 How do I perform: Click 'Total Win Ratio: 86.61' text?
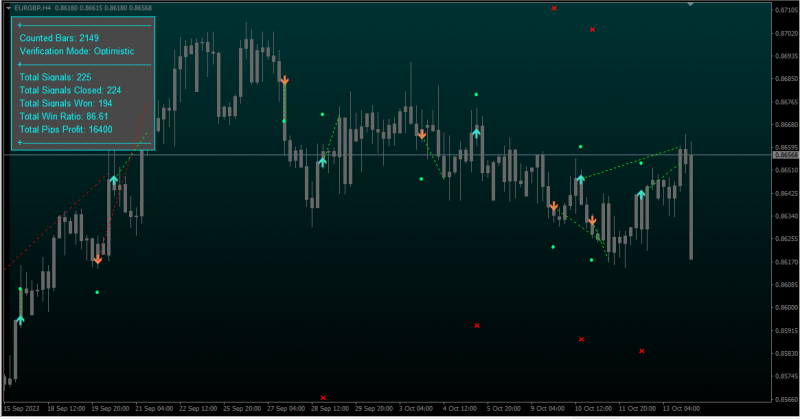(64, 116)
